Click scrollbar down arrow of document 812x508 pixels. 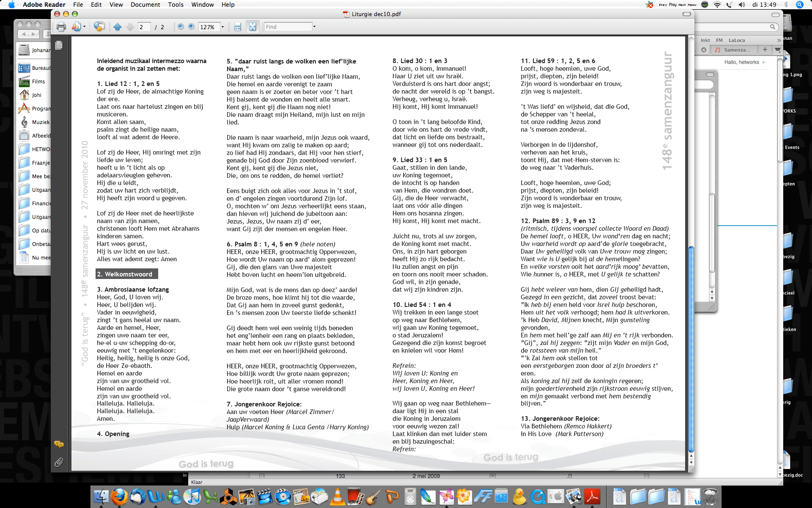click(x=691, y=463)
